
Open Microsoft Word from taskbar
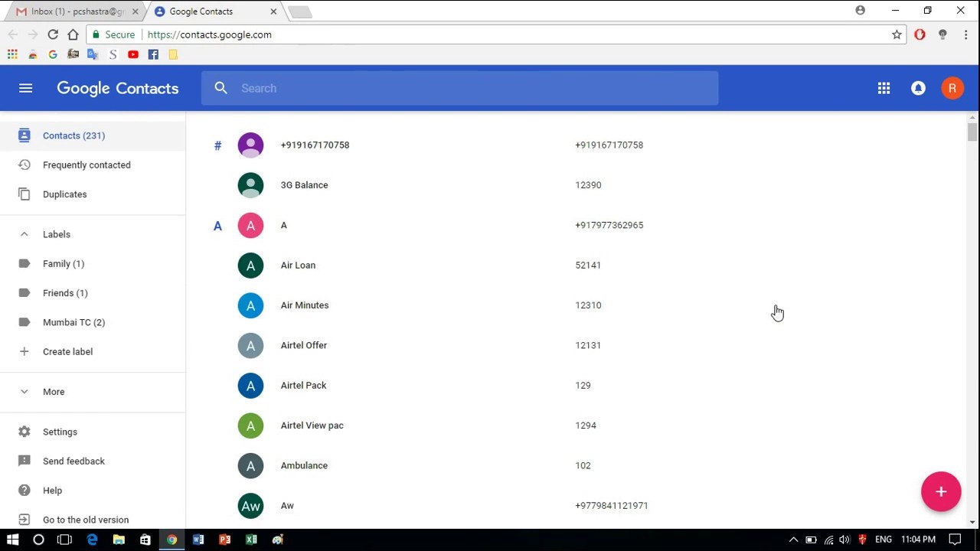[x=198, y=540]
